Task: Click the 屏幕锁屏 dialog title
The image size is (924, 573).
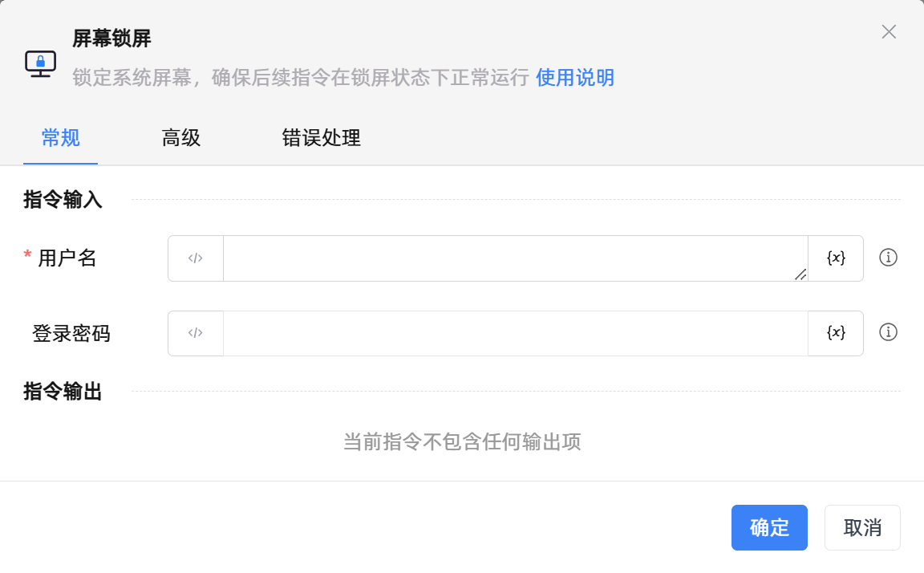Action: tap(111, 38)
